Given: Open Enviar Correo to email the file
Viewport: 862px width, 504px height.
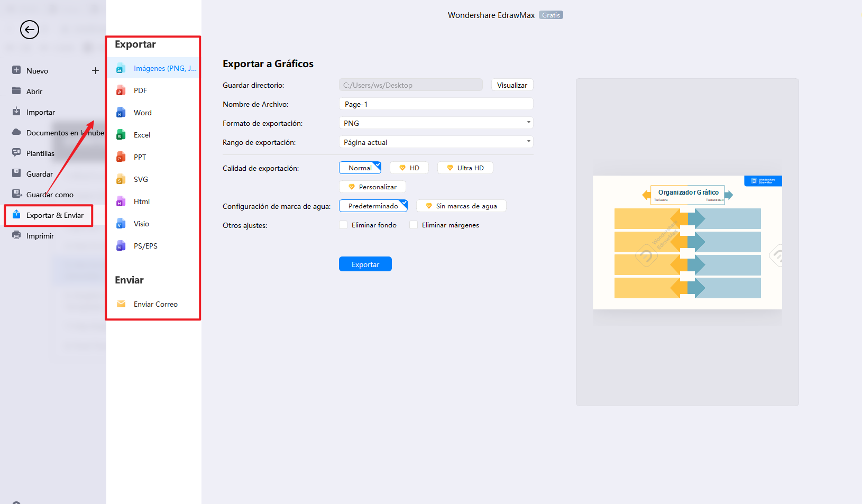Looking at the screenshot, I should (155, 304).
